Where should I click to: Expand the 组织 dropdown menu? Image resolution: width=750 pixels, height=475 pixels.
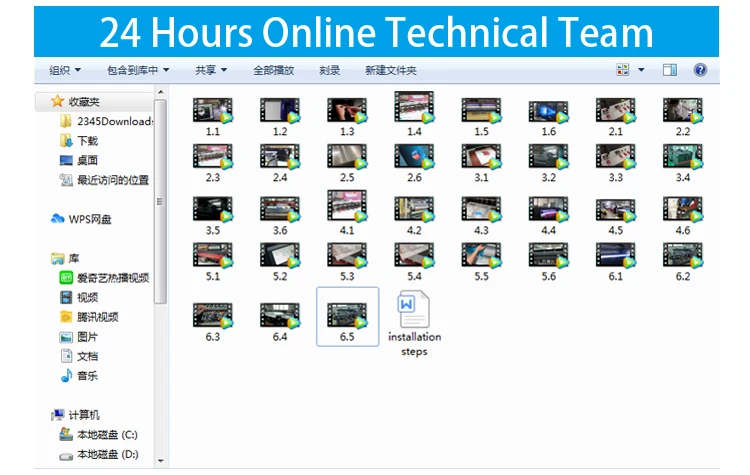coord(66,70)
